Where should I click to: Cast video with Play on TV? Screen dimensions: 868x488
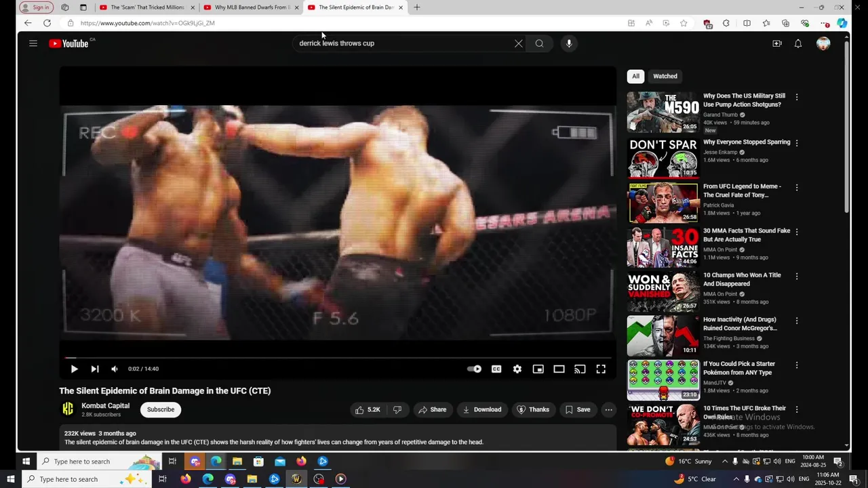point(580,369)
